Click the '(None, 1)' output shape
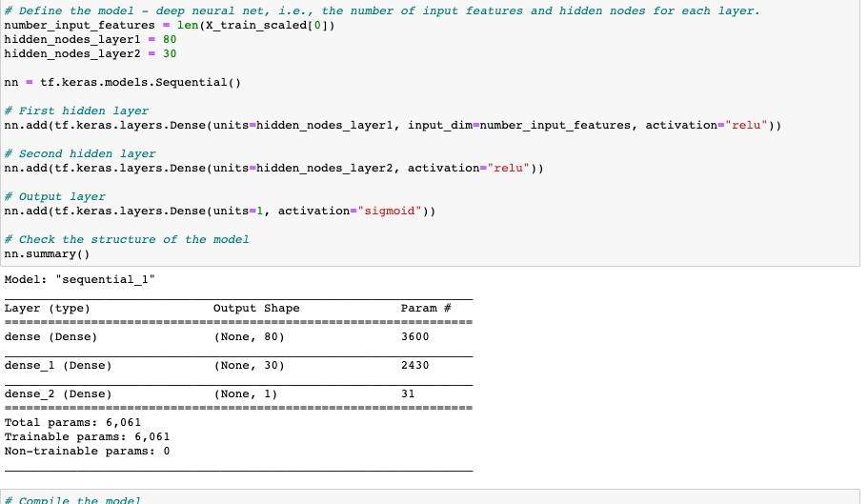Screen dimensions: 868x504 pos(246,394)
